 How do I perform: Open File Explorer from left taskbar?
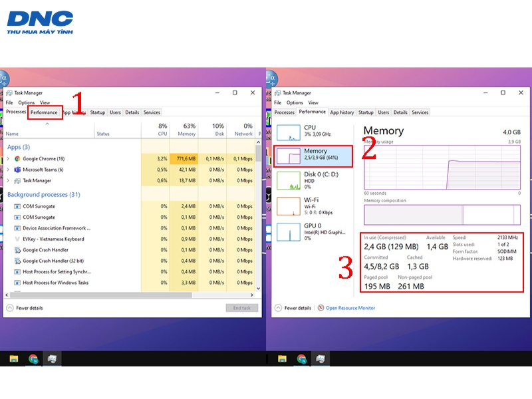click(x=13, y=358)
